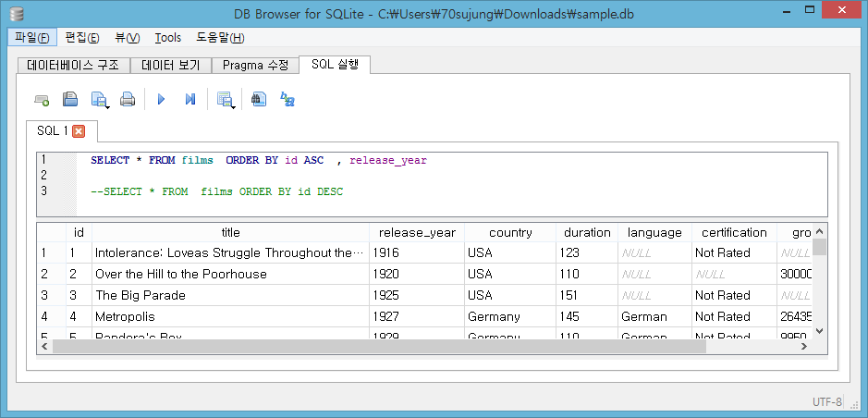
Task: Click the database application icon in title bar
Action: coord(17,14)
